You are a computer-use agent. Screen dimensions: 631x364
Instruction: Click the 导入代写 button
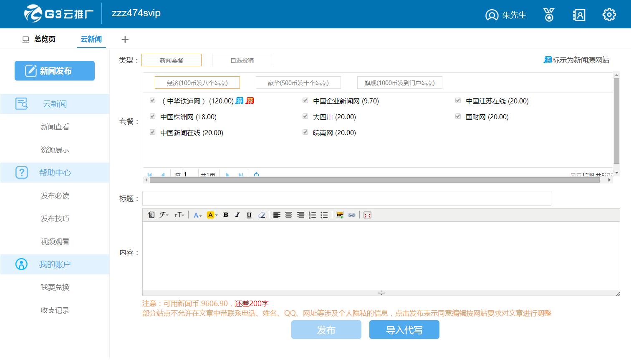(404, 330)
